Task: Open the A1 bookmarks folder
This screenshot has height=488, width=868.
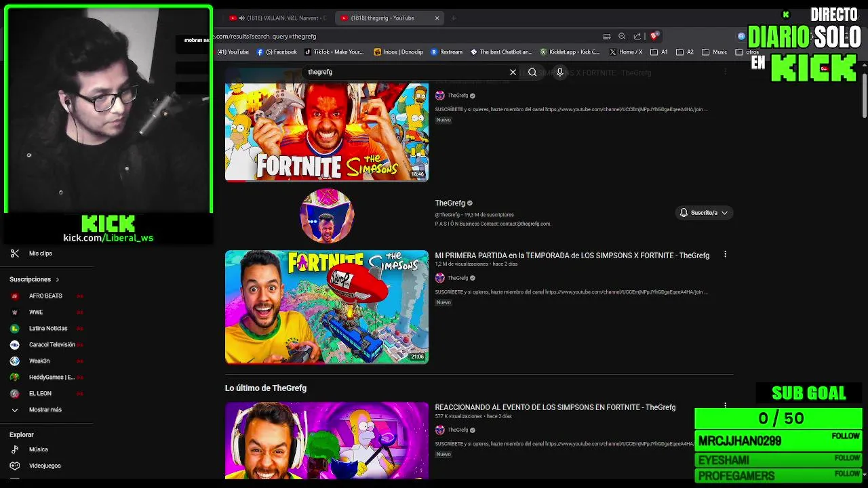Action: 658,52
